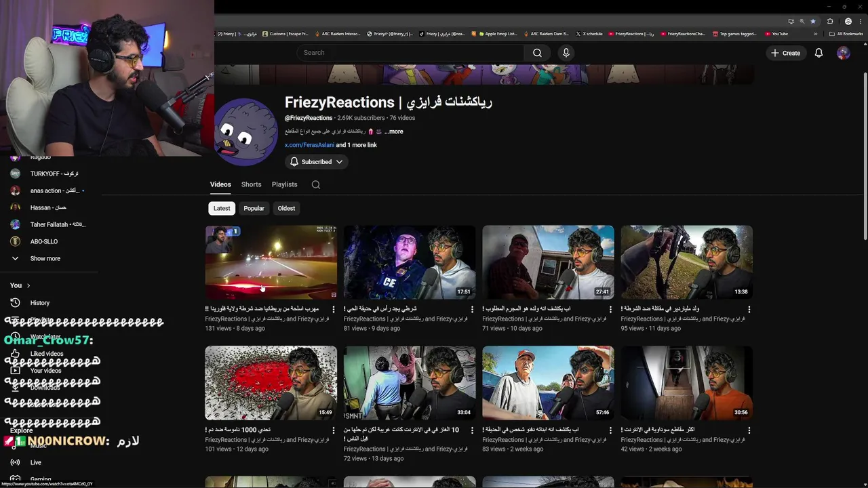Open the account avatar menu
Screen dimensions: 868x488
[843, 53]
